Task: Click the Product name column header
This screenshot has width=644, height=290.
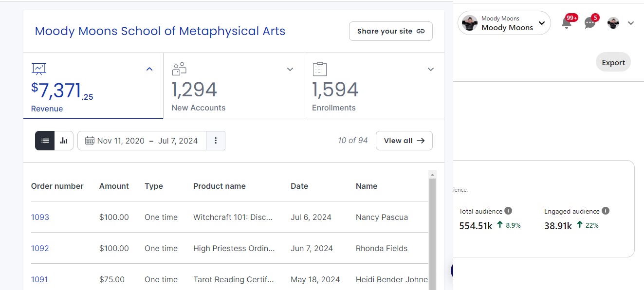Action: click(220, 186)
